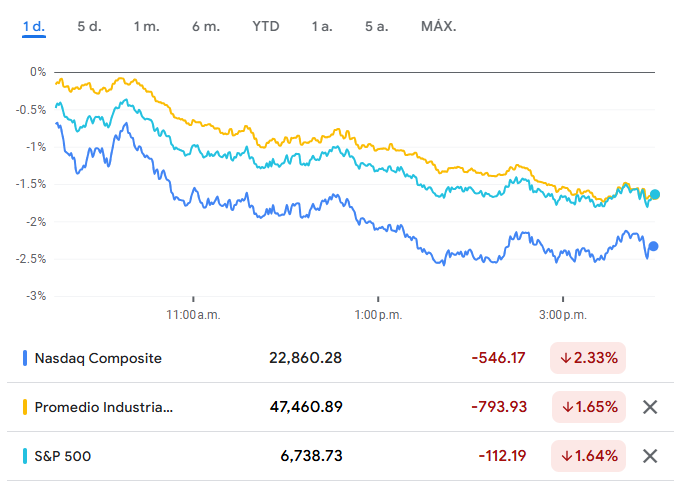Click the S&P 500 1.64% change badge

pyautogui.click(x=588, y=456)
